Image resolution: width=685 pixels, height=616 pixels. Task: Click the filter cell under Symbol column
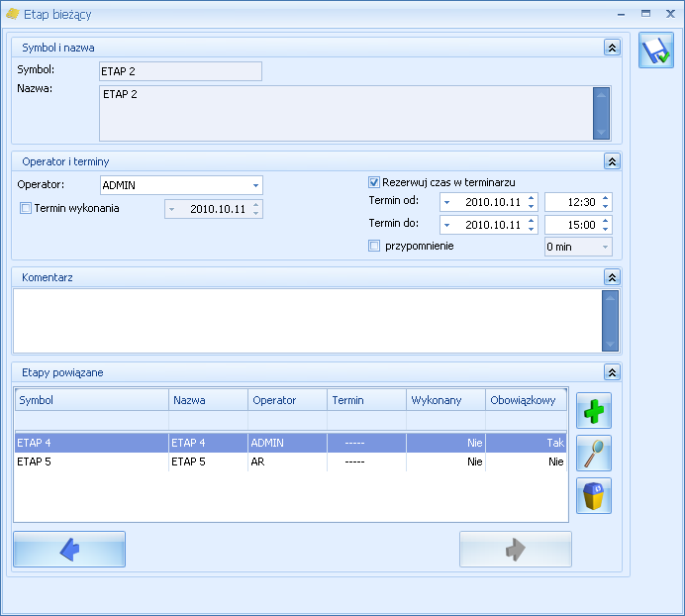click(x=92, y=421)
